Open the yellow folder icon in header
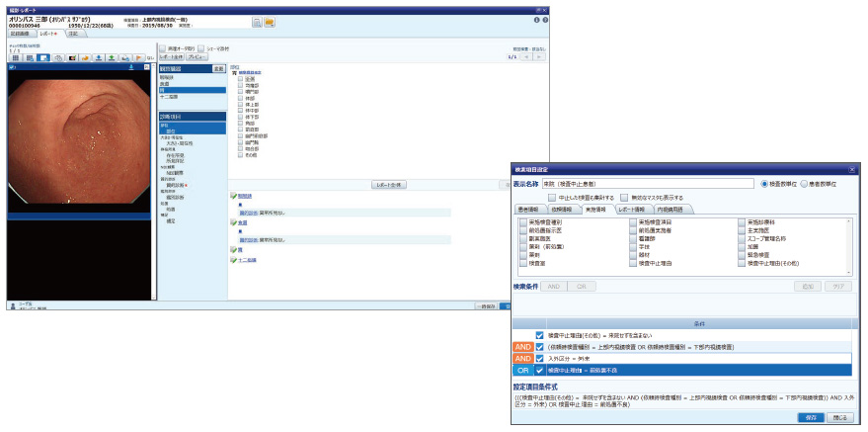This screenshot has height=432, width=868. pos(270,22)
